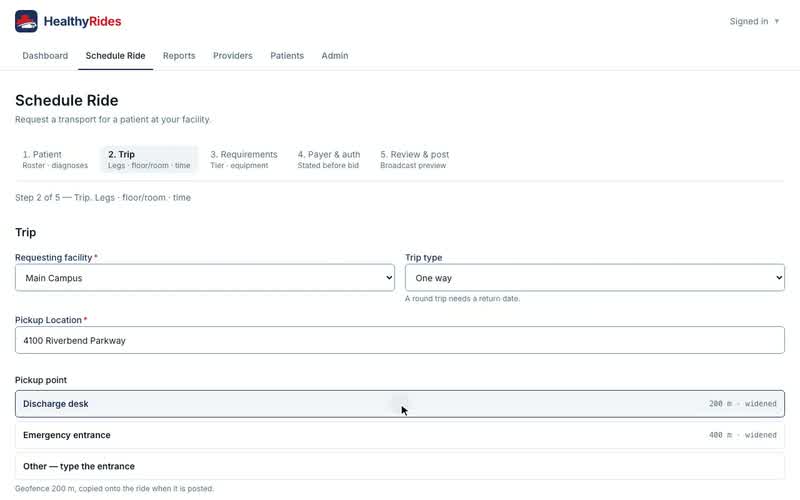The height and width of the screenshot is (500, 800).
Task: Click the '200 m · widened' label
Action: pos(742,404)
